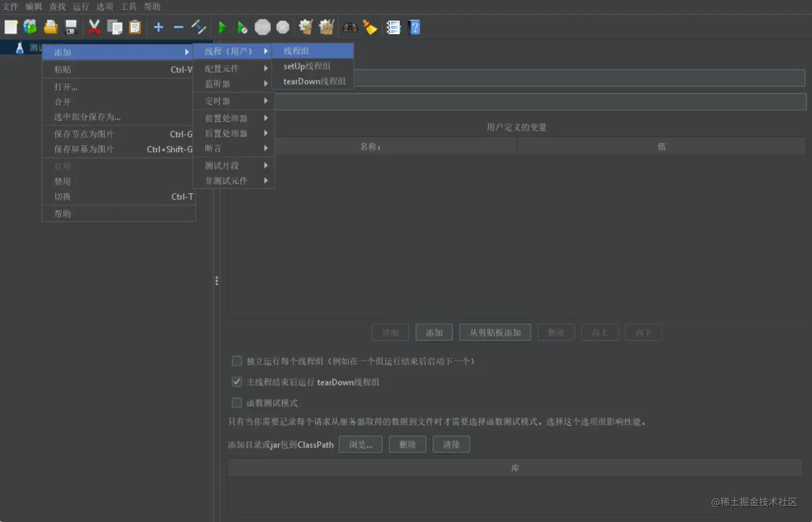
Task: Open the 运行 menu
Action: click(x=81, y=6)
